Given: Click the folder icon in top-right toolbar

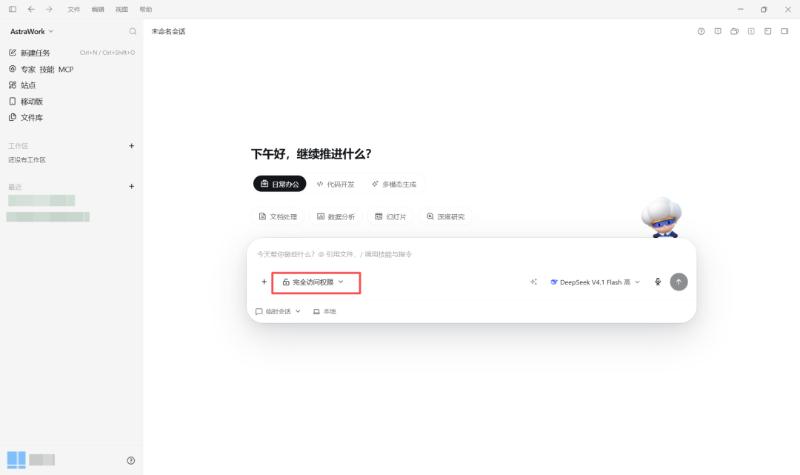Looking at the screenshot, I should click(734, 32).
